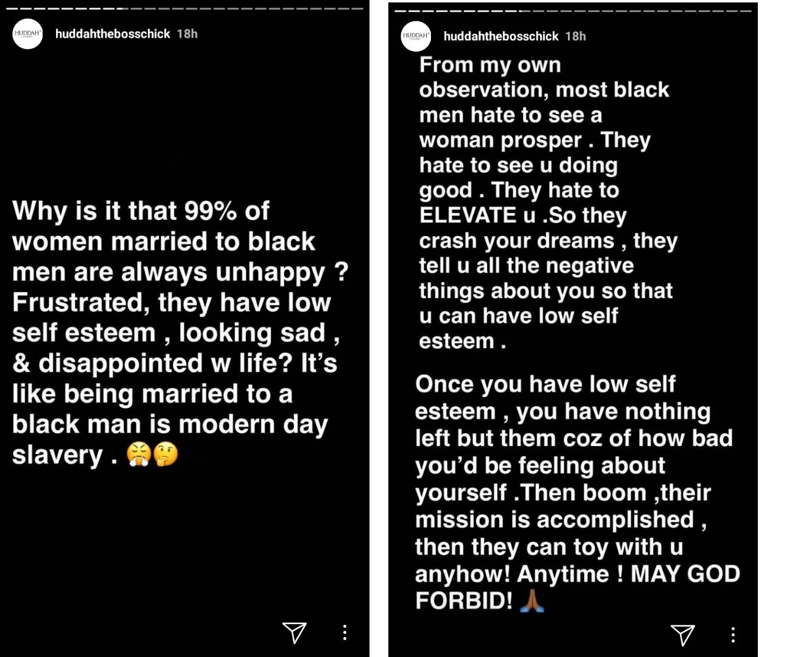Open the huddahthebosschick username on the right story

[x=501, y=36]
